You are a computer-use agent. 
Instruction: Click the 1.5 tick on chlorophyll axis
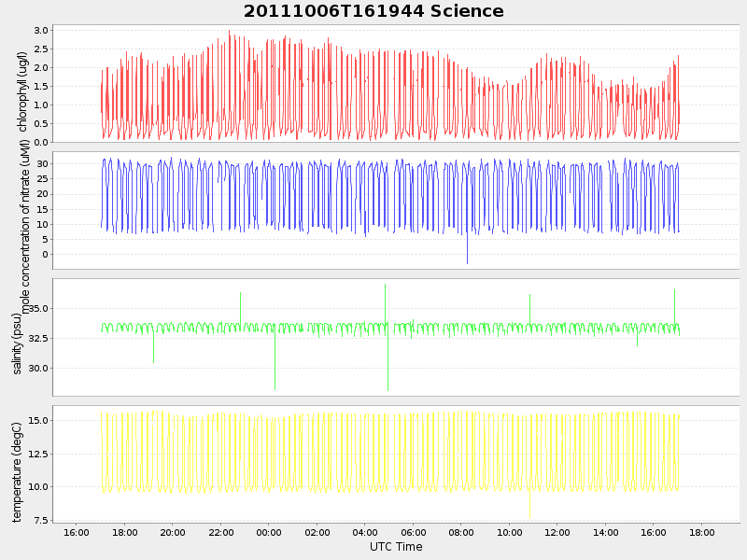click(x=41, y=86)
